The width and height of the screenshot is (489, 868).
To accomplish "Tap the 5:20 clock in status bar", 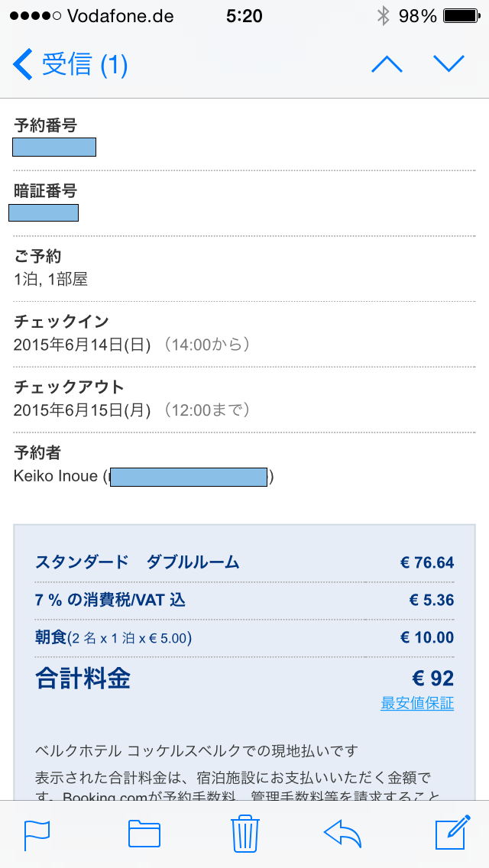I will pyautogui.click(x=244, y=16).
